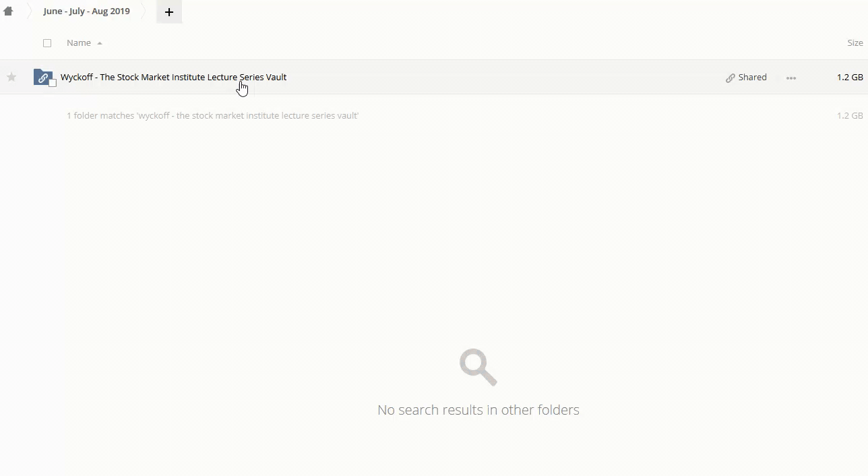Click the '1 folder matches' summary text
This screenshot has width=868, height=476.
(212, 116)
